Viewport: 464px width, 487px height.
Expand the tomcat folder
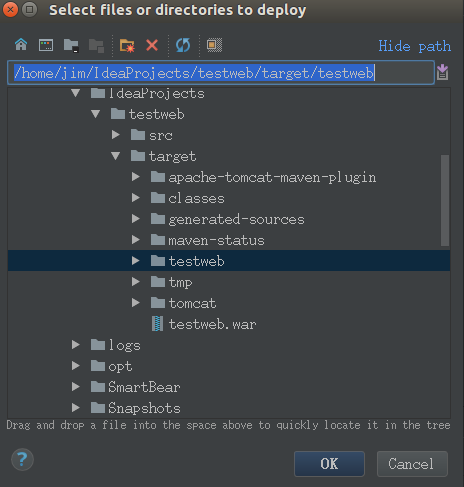click(x=136, y=303)
